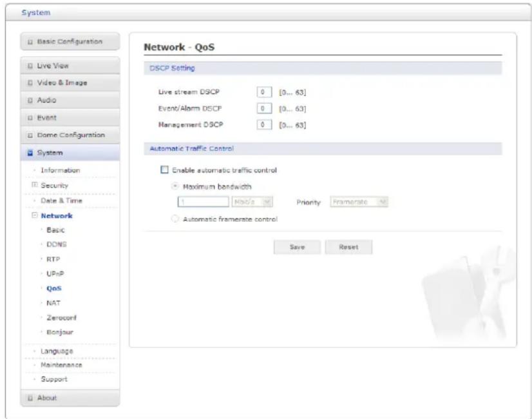Select Automatic framerate control radio option
Screen dimensions: 532x419
(175, 219)
